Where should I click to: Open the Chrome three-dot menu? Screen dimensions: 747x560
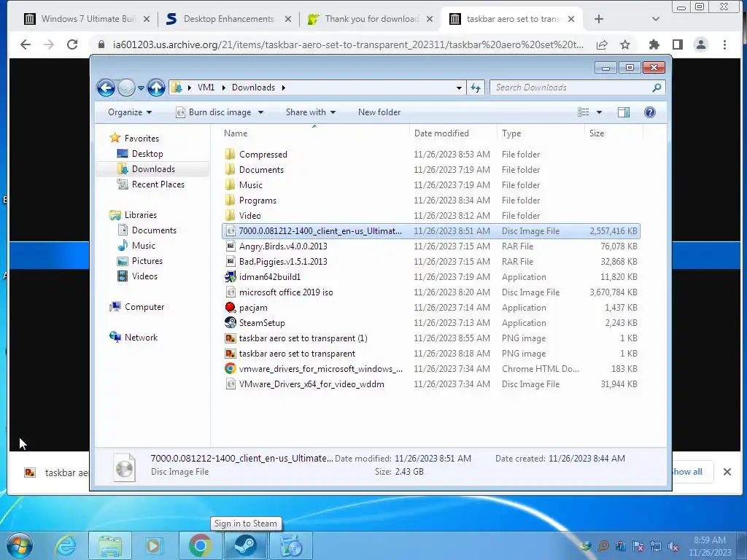[x=724, y=44]
